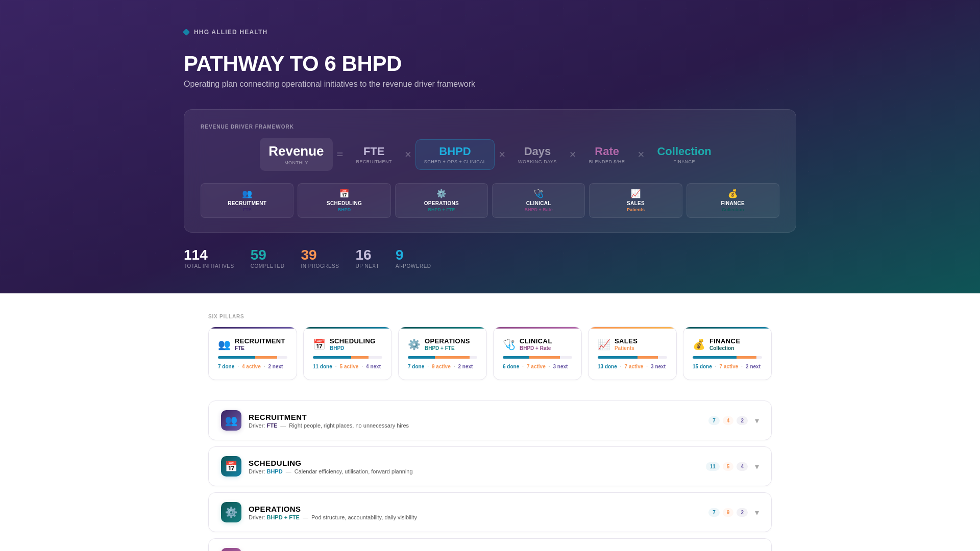Select the Revenue monthly framework block
980x551 pixels.
tap(296, 154)
